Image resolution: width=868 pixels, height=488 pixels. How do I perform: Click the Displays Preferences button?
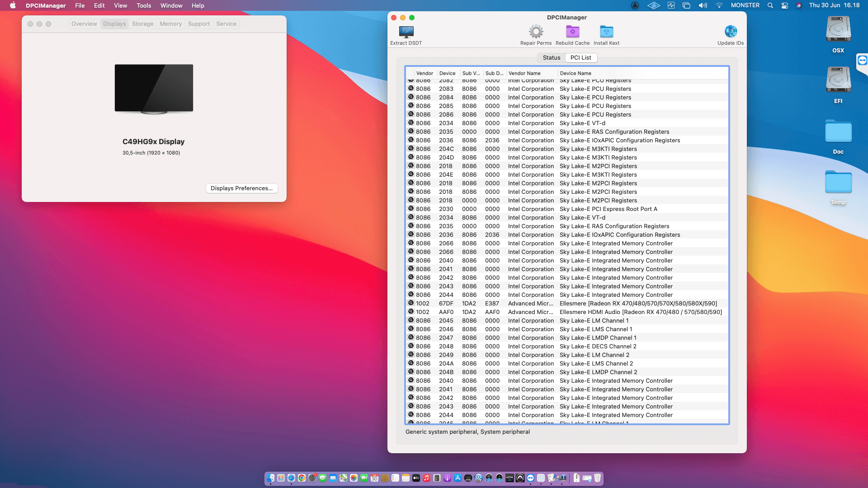(241, 188)
